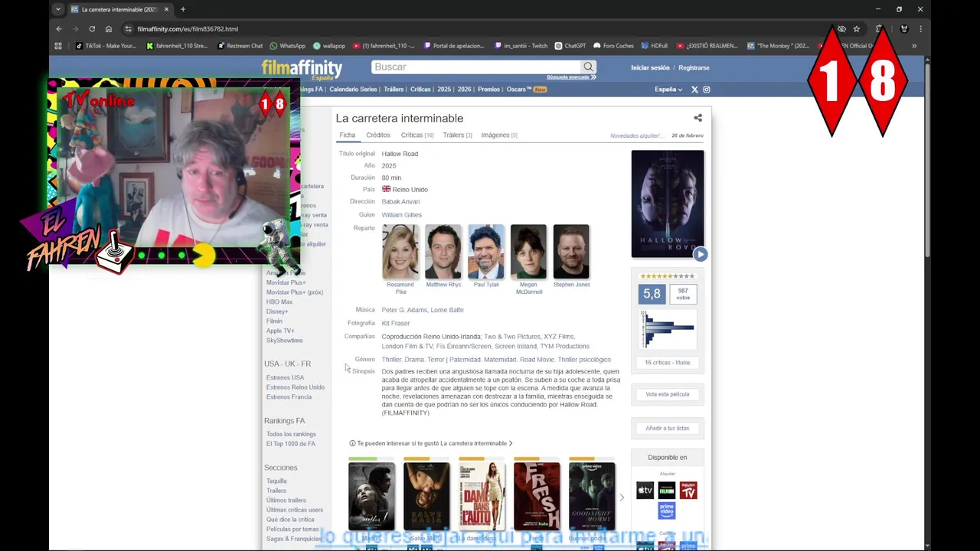Open director Babak Anvari link
Viewport: 980px width, 551px height.
point(400,202)
